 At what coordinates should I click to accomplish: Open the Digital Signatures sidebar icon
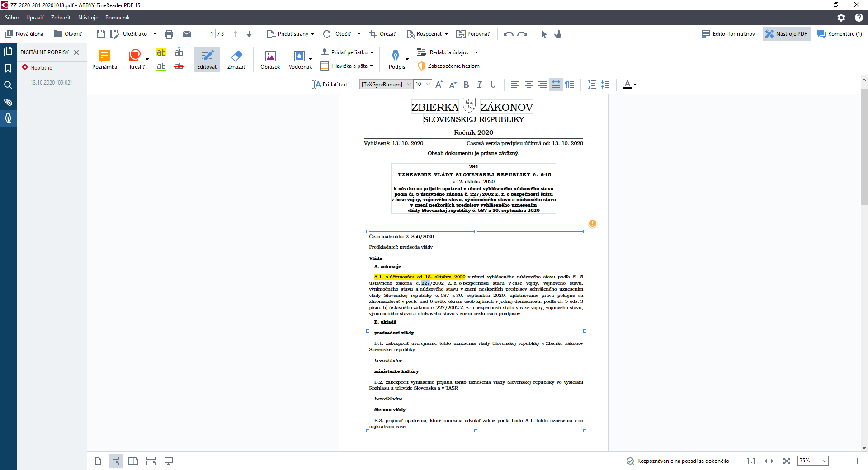[x=8, y=118]
